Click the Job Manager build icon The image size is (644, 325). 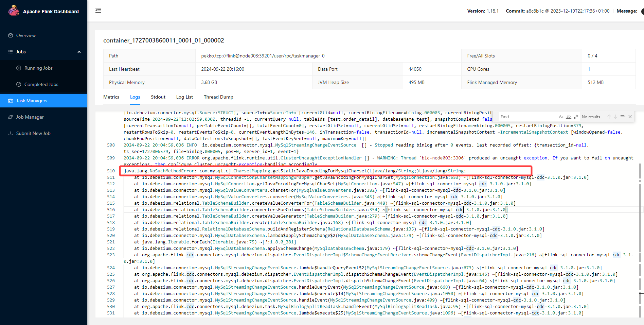point(11,117)
